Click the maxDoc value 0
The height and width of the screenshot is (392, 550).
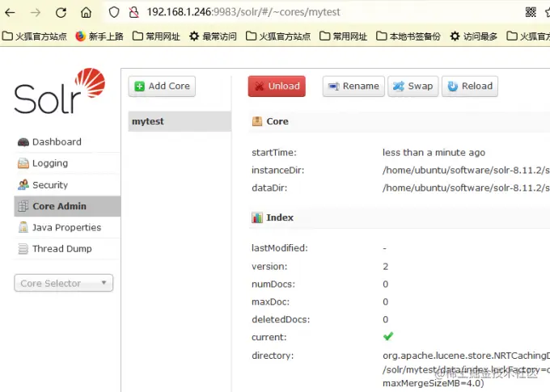(386, 302)
